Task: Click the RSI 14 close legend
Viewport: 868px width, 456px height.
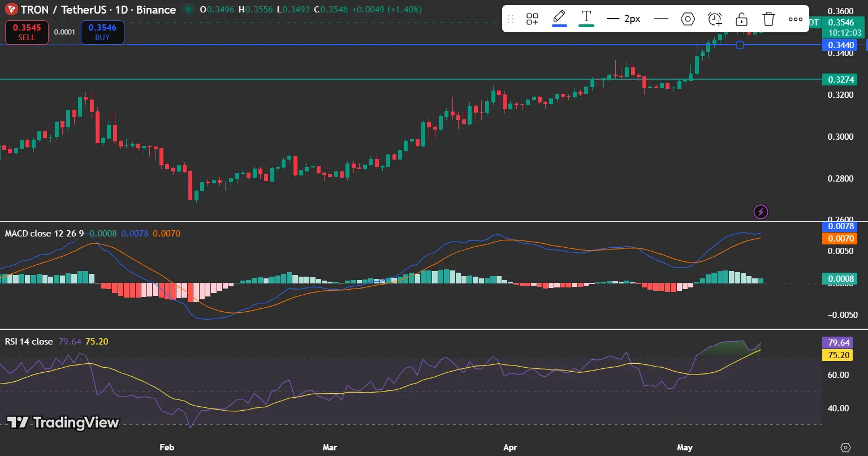Action: [x=29, y=341]
